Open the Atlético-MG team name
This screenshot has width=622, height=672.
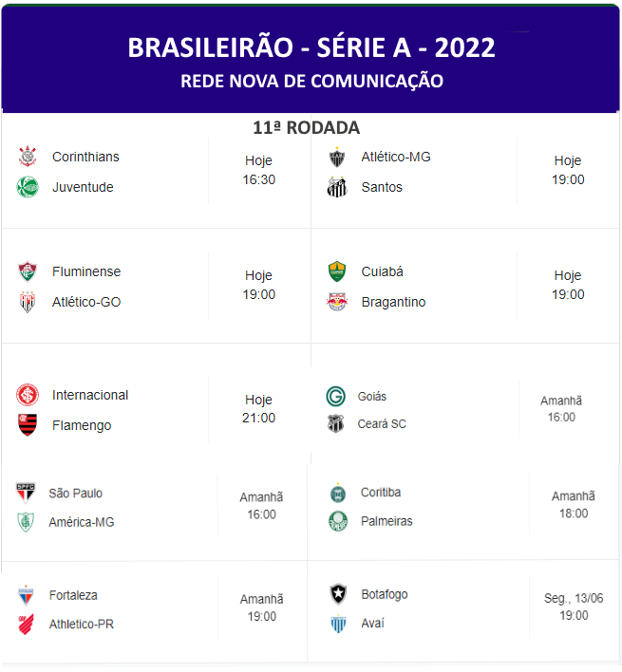click(396, 157)
